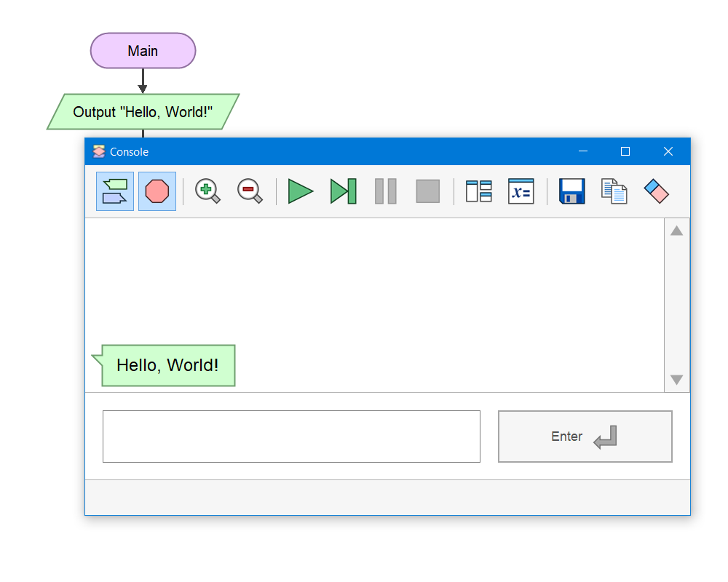The image size is (728, 582).
Task: Open the variable watch x= icon
Action: click(521, 191)
